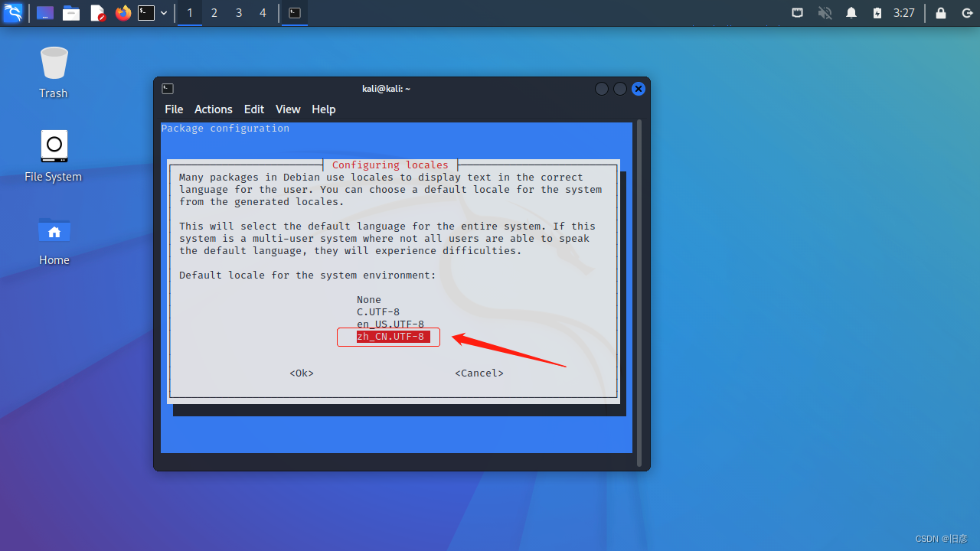
Task: Select the File System desktop icon
Action: [x=54, y=156]
